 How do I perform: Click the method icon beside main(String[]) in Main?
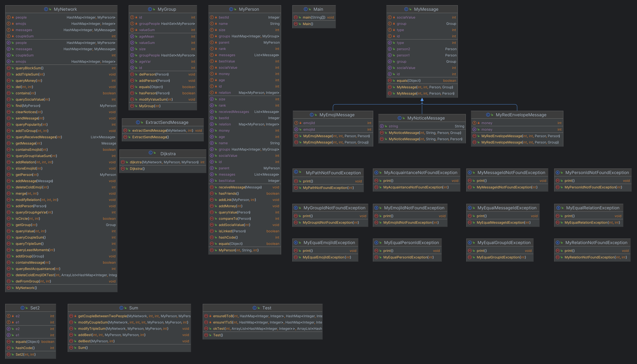(296, 17)
